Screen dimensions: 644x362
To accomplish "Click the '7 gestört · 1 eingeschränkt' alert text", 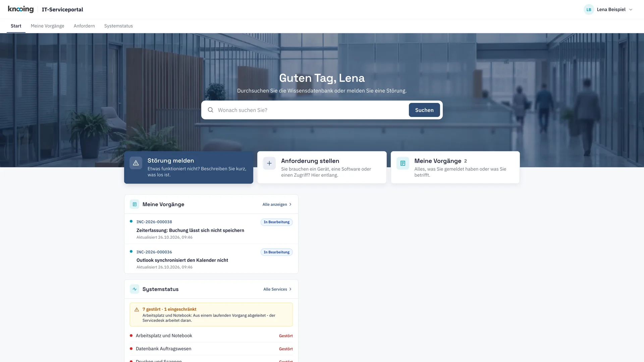I will pos(169,309).
